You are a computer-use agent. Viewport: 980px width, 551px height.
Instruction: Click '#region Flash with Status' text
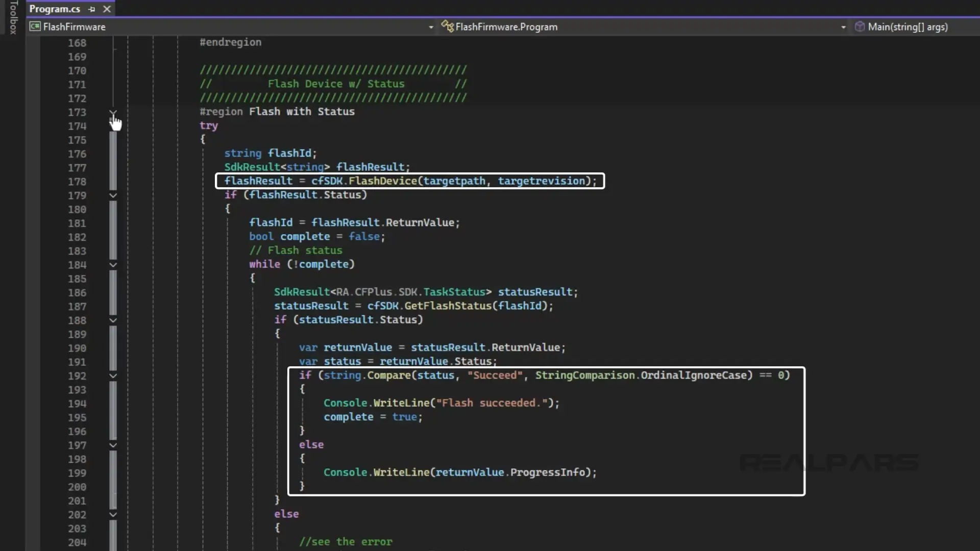(x=277, y=112)
